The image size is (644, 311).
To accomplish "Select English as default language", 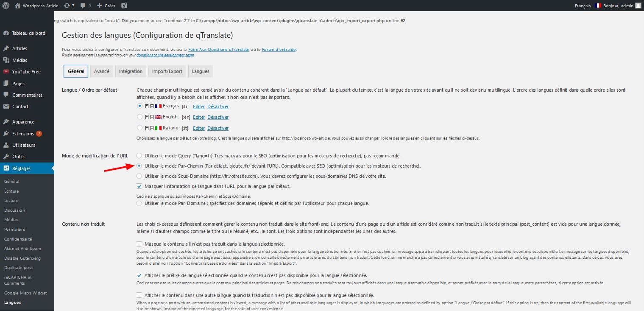I will 140,117.
